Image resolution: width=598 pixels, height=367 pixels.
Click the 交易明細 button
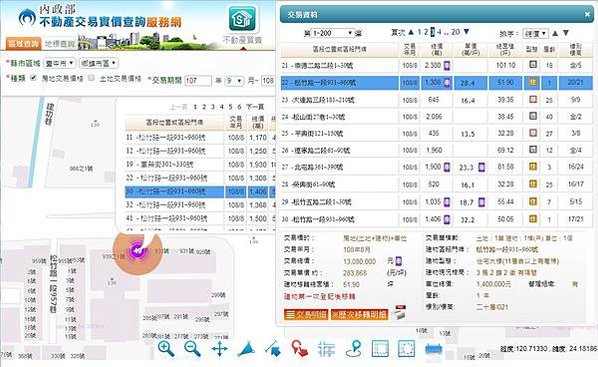tap(305, 315)
